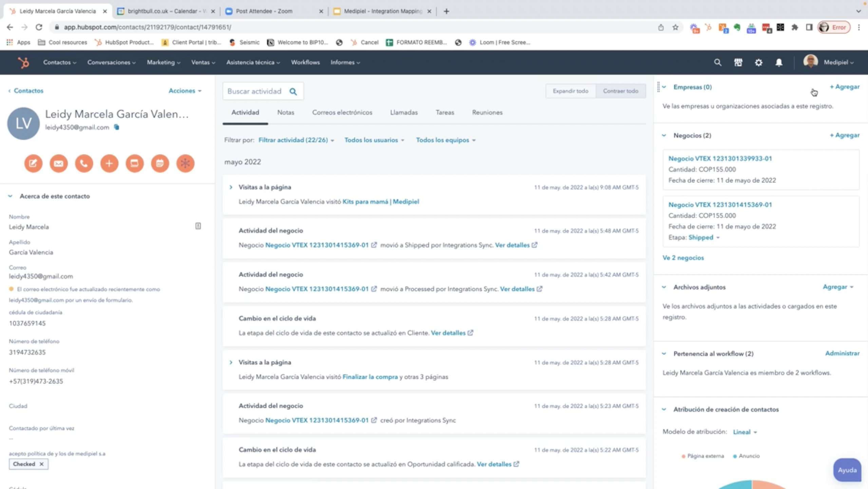
Task: Open the Etapa Shipped stage dropdown
Action: coord(704,237)
